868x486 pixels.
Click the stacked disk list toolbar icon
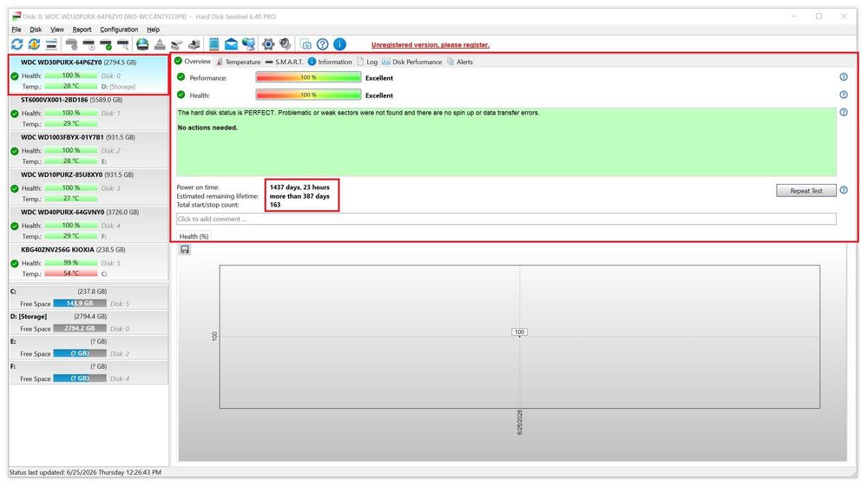click(x=51, y=44)
